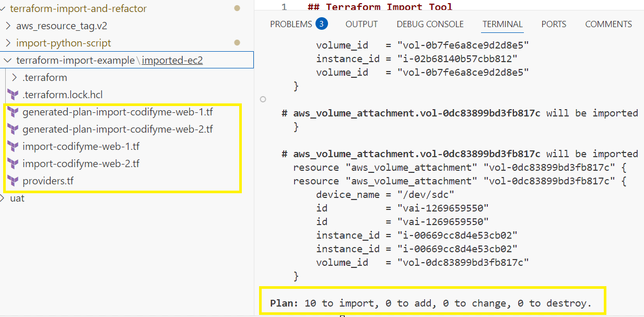This screenshot has height=317, width=644.
Task: Expand the .terraform folder
Action: pyautogui.click(x=15, y=77)
